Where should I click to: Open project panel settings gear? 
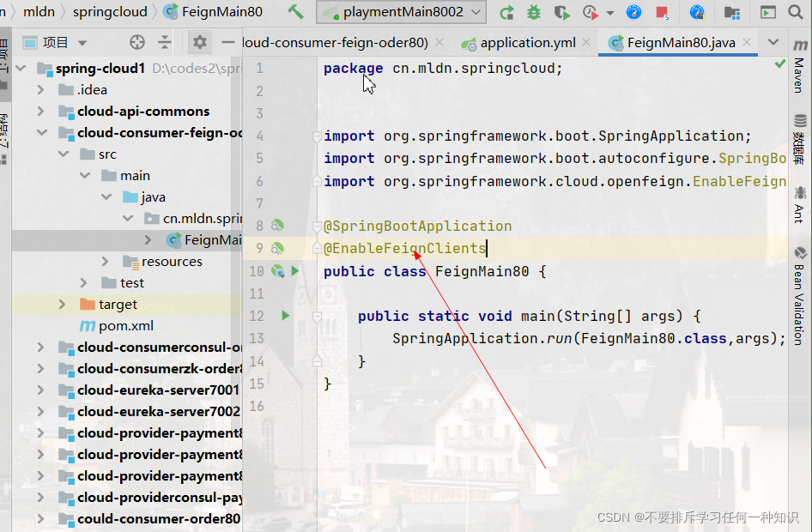tap(200, 42)
